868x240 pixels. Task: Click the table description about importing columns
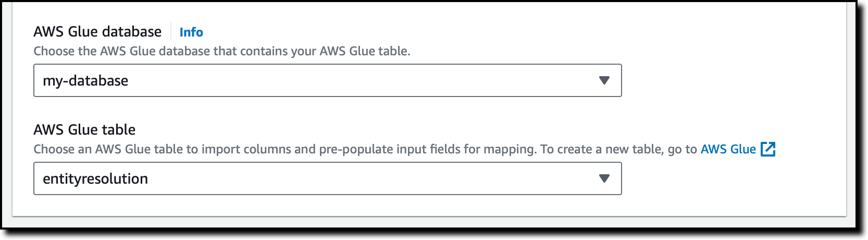click(x=284, y=149)
